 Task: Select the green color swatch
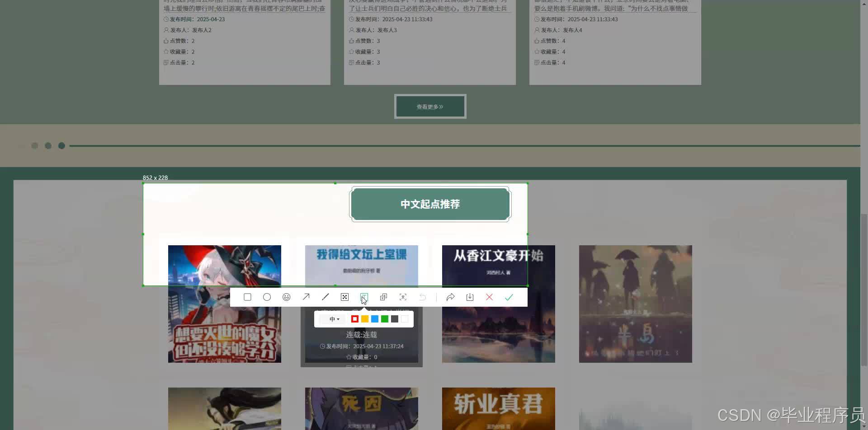tap(384, 318)
